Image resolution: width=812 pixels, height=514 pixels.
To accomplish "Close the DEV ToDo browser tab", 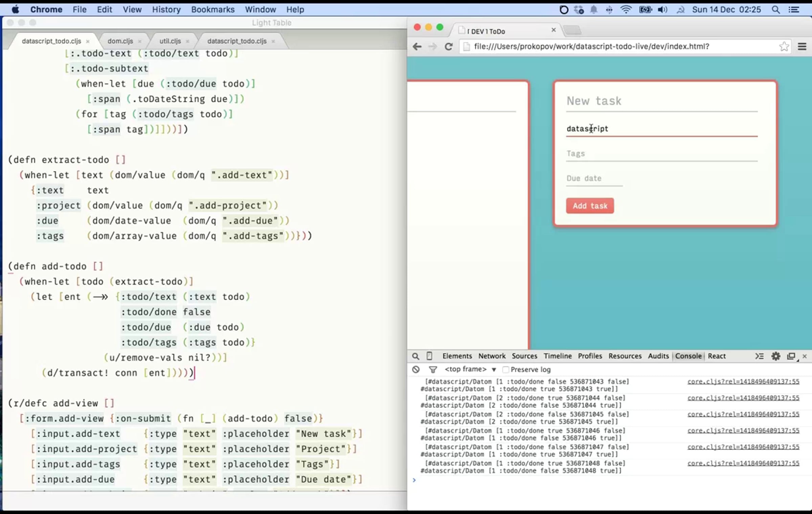I will [x=554, y=30].
